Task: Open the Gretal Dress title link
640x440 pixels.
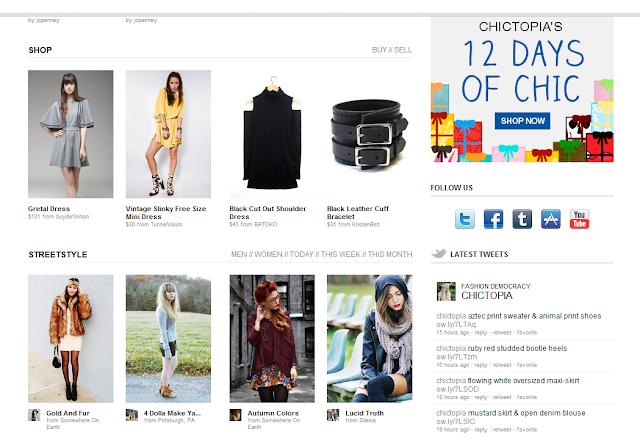Action: (x=49, y=209)
